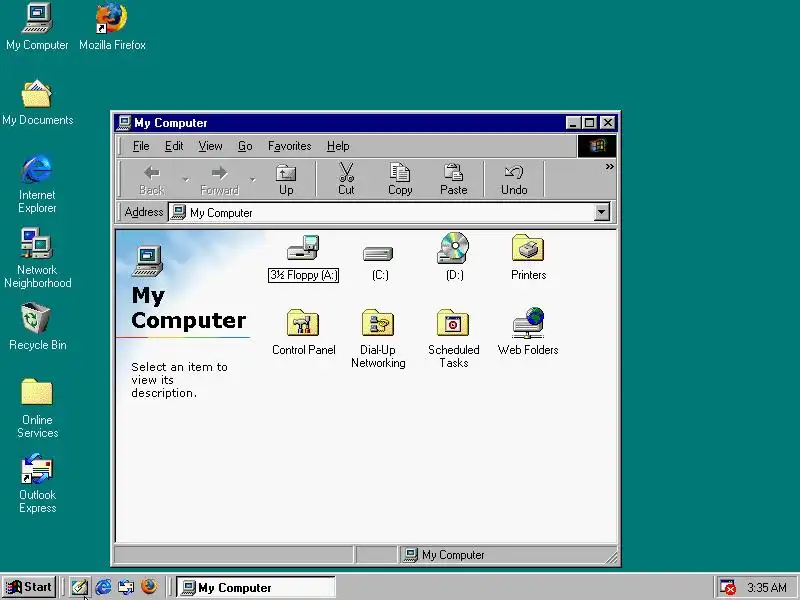Image resolution: width=800 pixels, height=600 pixels.
Task: Expand the Back history dropdown arrow
Action: click(186, 180)
